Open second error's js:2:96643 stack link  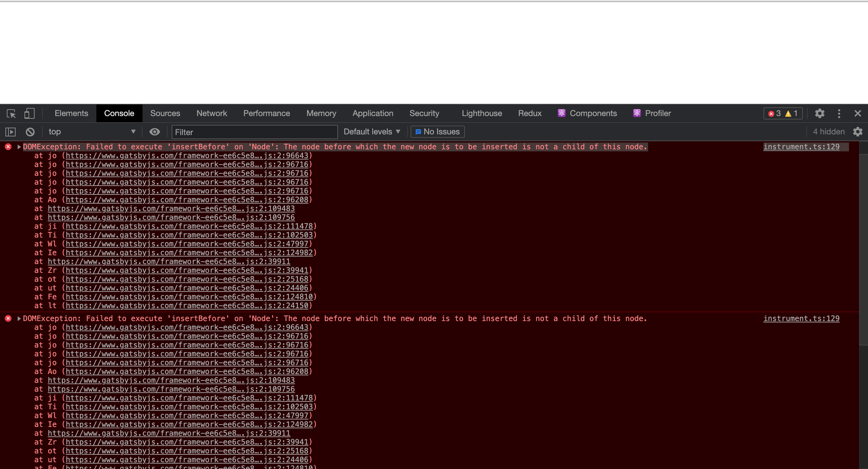pyautogui.click(x=187, y=327)
